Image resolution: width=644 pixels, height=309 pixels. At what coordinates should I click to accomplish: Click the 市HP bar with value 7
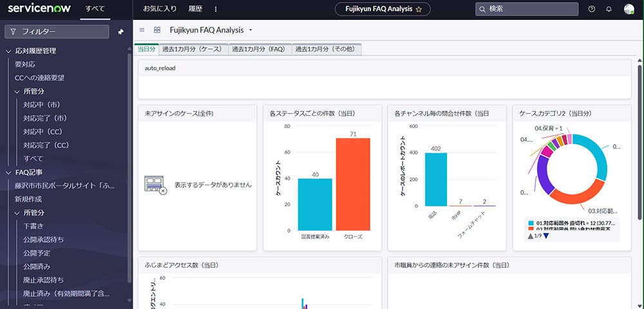pyautogui.click(x=460, y=205)
